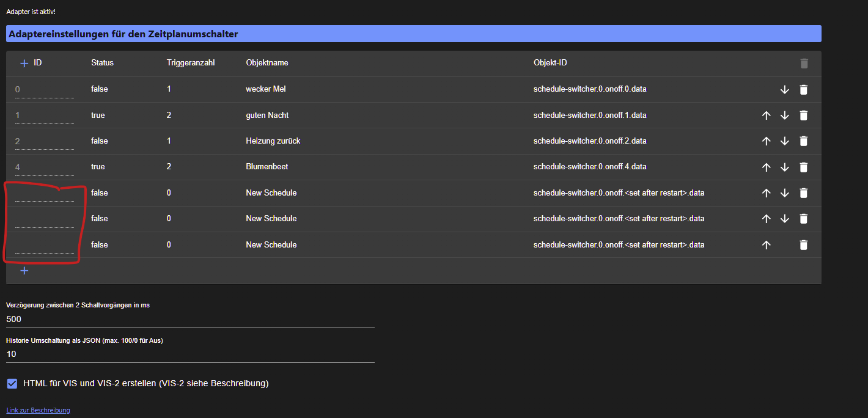Click trash icon in table header
868x418 pixels.
(x=803, y=63)
